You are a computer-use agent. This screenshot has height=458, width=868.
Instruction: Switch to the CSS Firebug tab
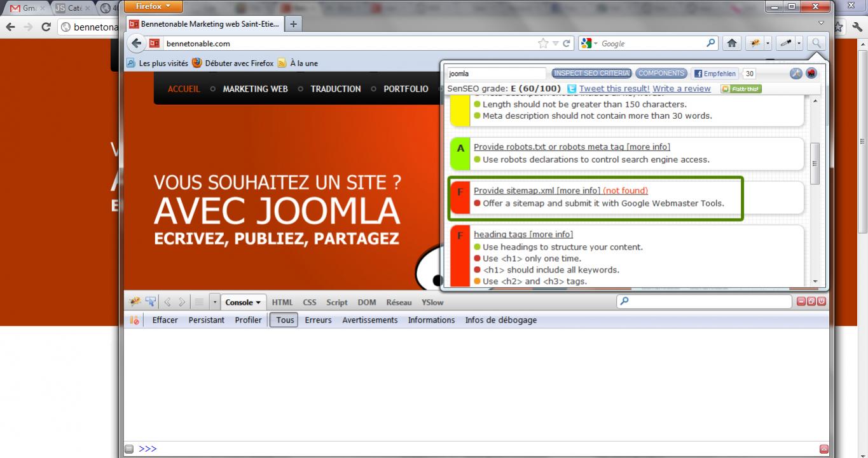pos(310,302)
